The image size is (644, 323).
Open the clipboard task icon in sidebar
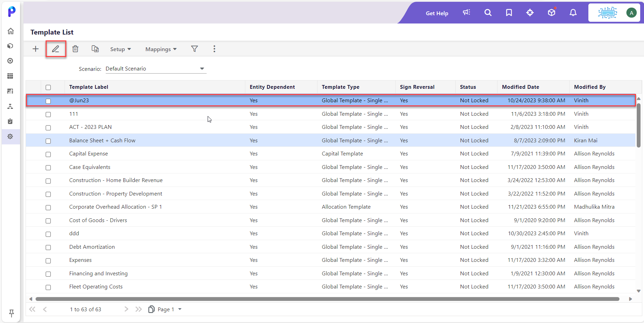(10, 121)
